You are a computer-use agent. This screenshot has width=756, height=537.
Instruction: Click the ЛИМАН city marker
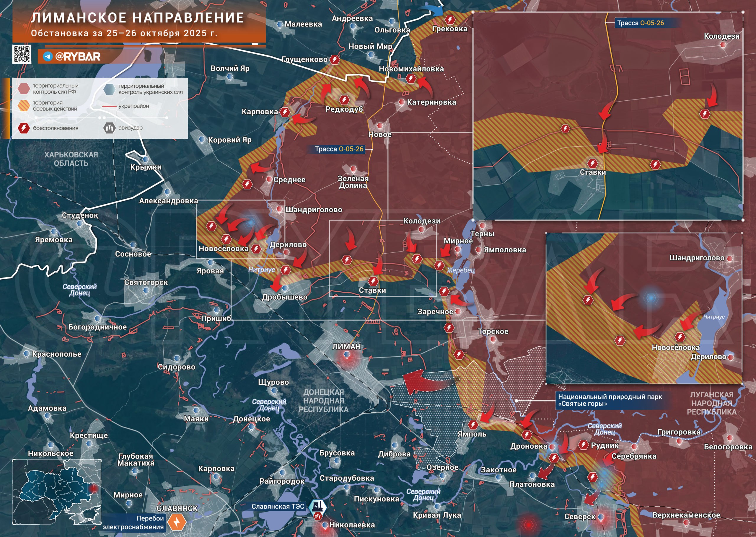pos(347,355)
